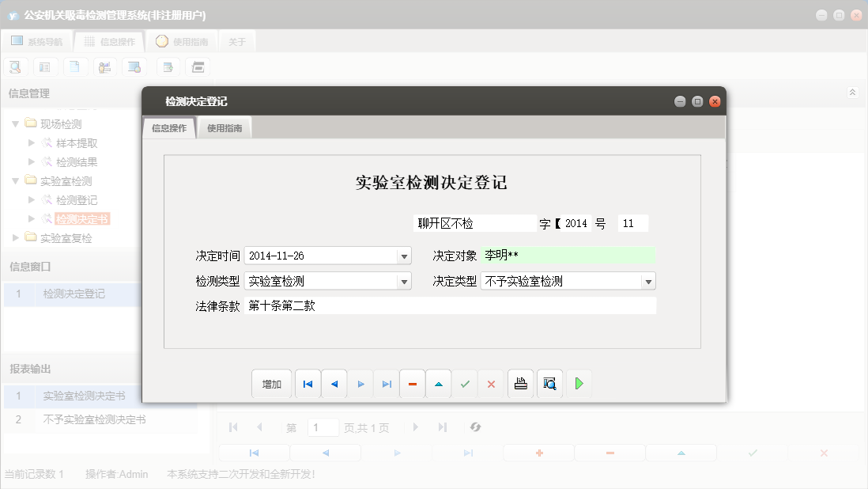This screenshot has height=489, width=868.
Task: Click the 增加 button to add a record
Action: pos(270,383)
